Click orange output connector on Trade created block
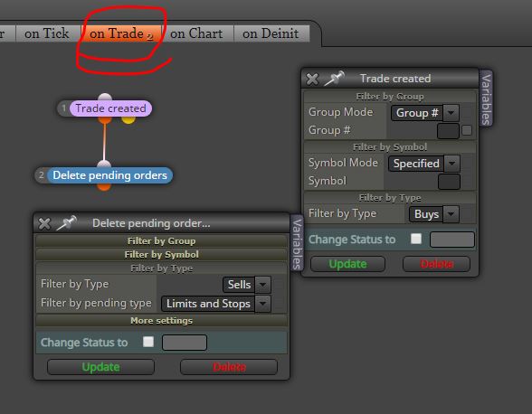 coord(105,120)
